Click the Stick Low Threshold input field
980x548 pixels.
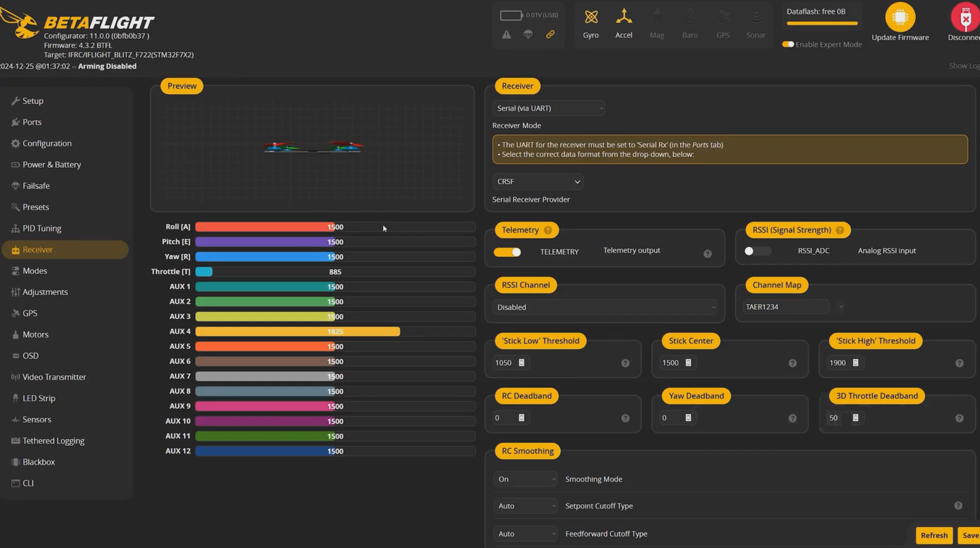[x=505, y=363]
